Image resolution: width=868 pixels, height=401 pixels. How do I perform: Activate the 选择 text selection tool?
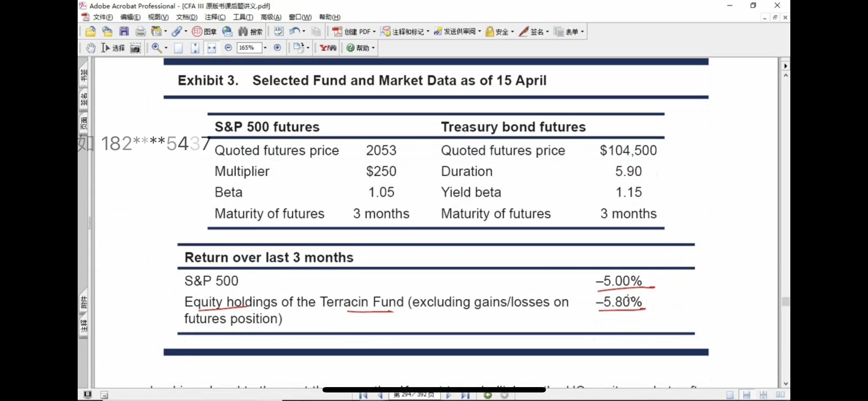coord(113,48)
